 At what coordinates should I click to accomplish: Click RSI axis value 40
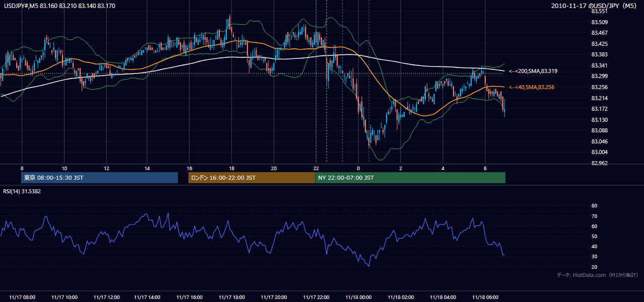(594, 247)
